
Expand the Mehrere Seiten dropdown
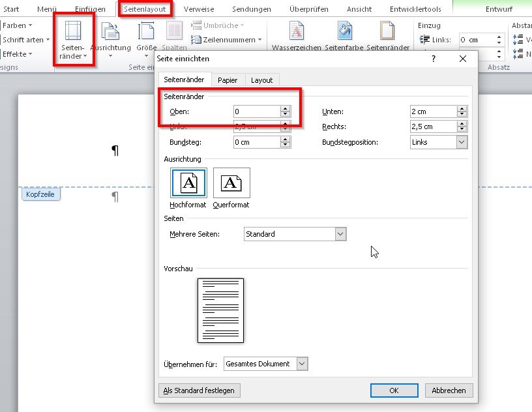click(340, 234)
